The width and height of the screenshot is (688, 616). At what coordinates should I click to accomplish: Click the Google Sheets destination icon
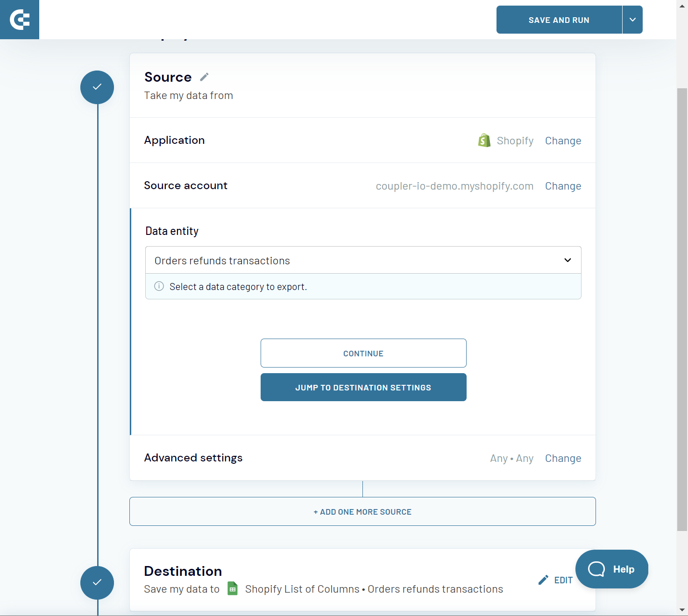(x=232, y=588)
